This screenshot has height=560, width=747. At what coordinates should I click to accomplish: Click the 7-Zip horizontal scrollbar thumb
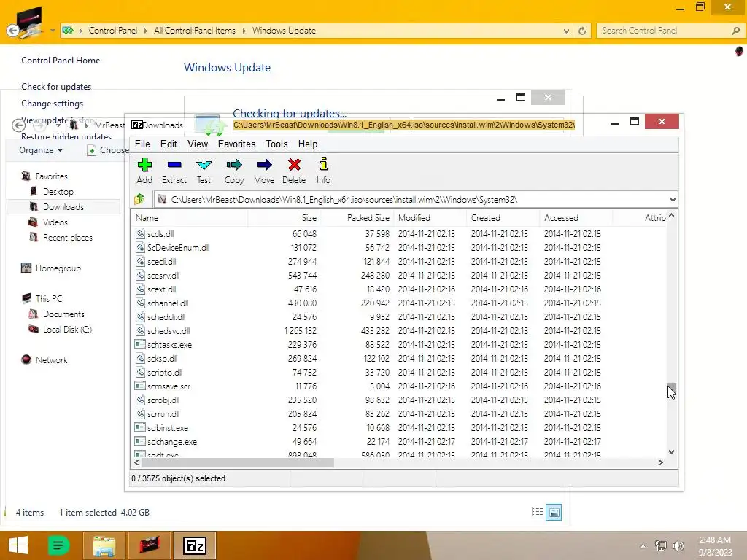(238, 462)
